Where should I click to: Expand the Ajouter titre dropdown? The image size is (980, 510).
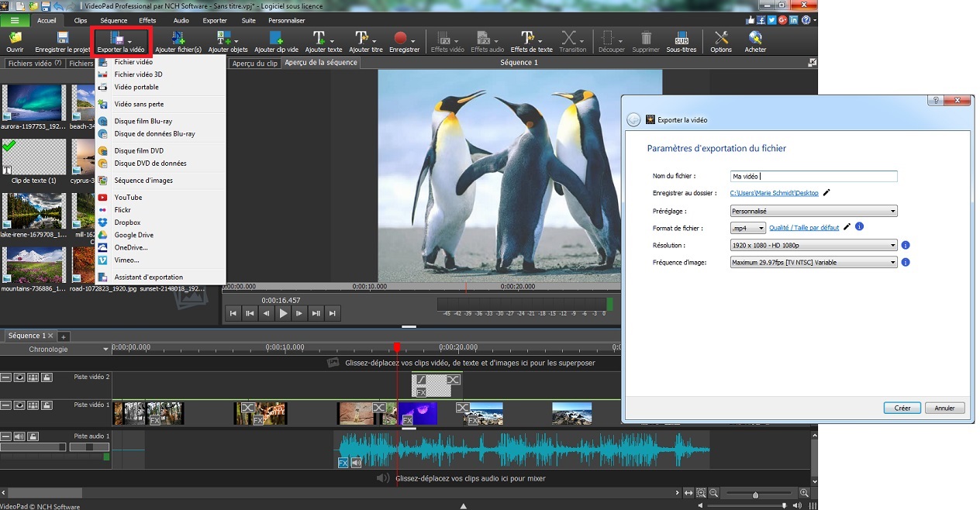click(x=374, y=40)
